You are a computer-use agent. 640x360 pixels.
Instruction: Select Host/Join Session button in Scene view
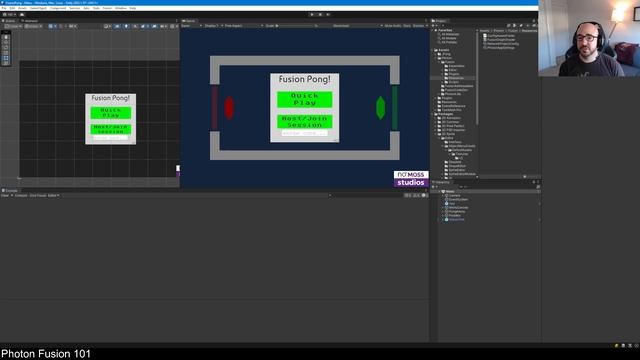[x=111, y=129]
